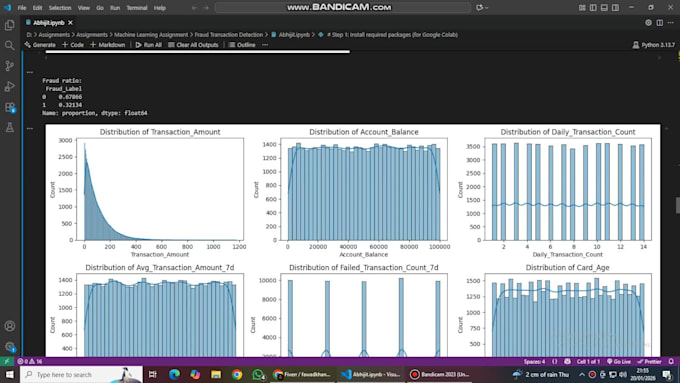Open the Accounts menu in activity bar
This screenshot has width=680, height=383.
pos(10,326)
